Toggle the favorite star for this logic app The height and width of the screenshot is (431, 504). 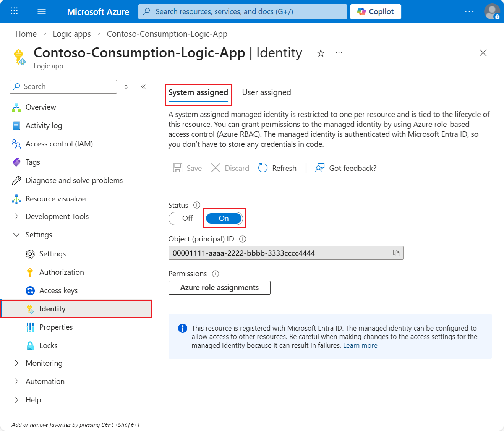click(x=321, y=53)
